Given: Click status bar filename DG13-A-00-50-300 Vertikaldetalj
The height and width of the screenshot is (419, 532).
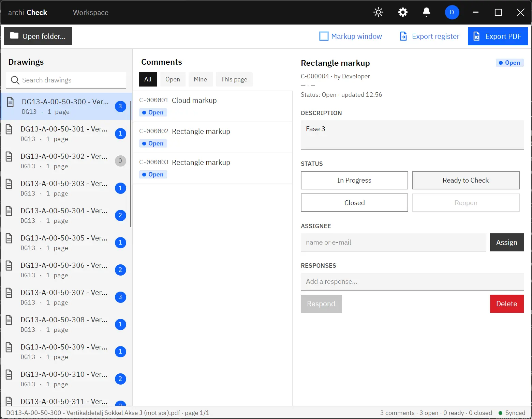Looking at the screenshot, I should click(108, 413).
